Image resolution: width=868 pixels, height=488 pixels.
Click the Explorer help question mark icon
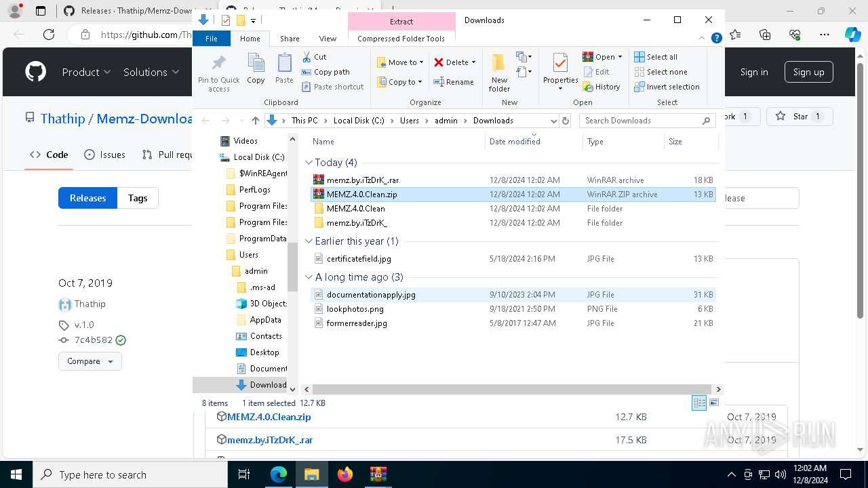point(716,39)
